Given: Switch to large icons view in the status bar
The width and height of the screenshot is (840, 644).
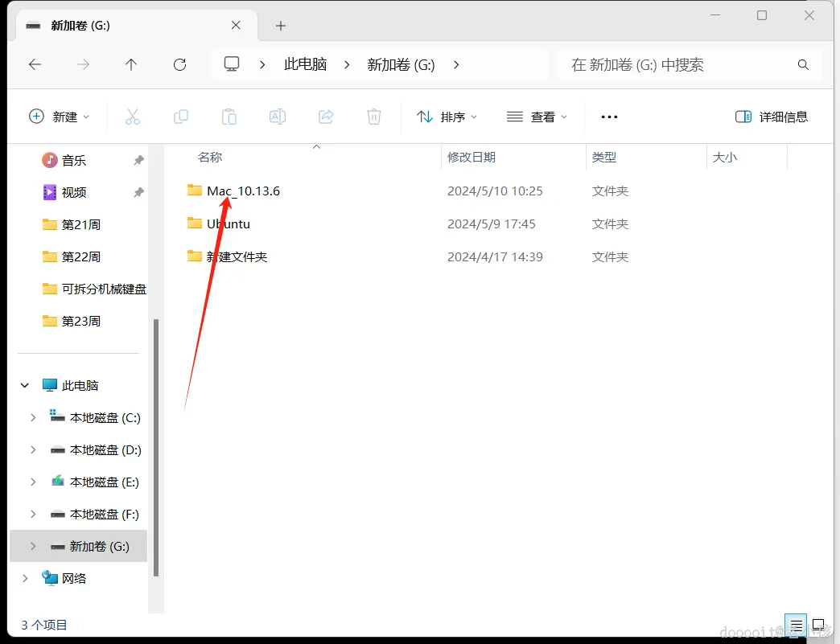Looking at the screenshot, I should point(819,625).
